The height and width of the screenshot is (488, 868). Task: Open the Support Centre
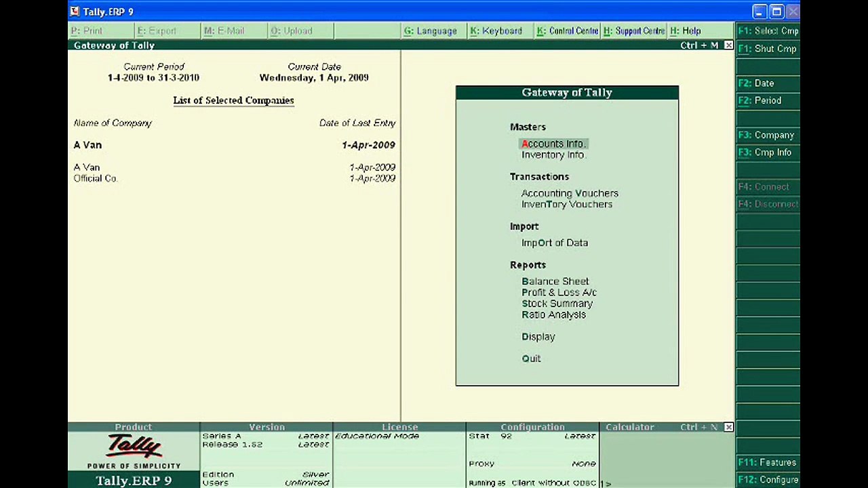pyautogui.click(x=634, y=30)
